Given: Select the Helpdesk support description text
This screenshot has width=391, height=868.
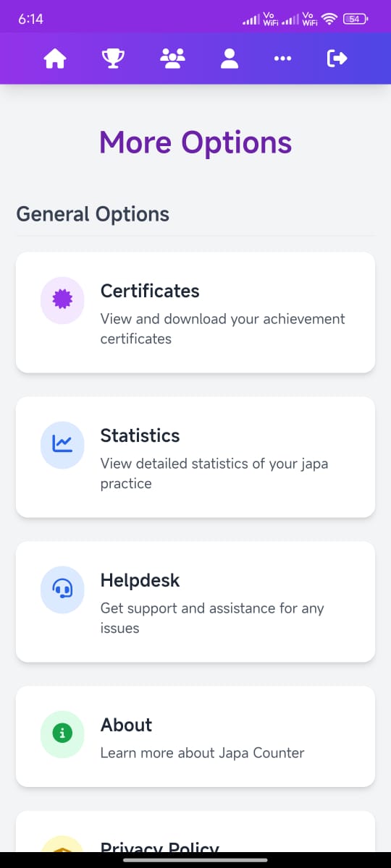Looking at the screenshot, I should pos(212,618).
